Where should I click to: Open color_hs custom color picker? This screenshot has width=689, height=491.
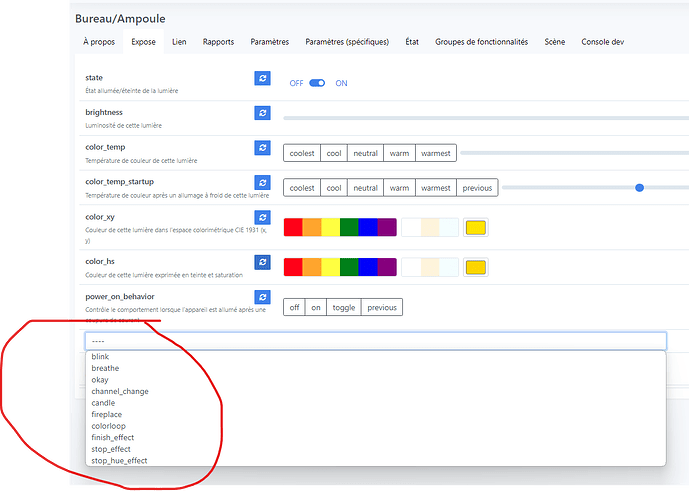(475, 267)
